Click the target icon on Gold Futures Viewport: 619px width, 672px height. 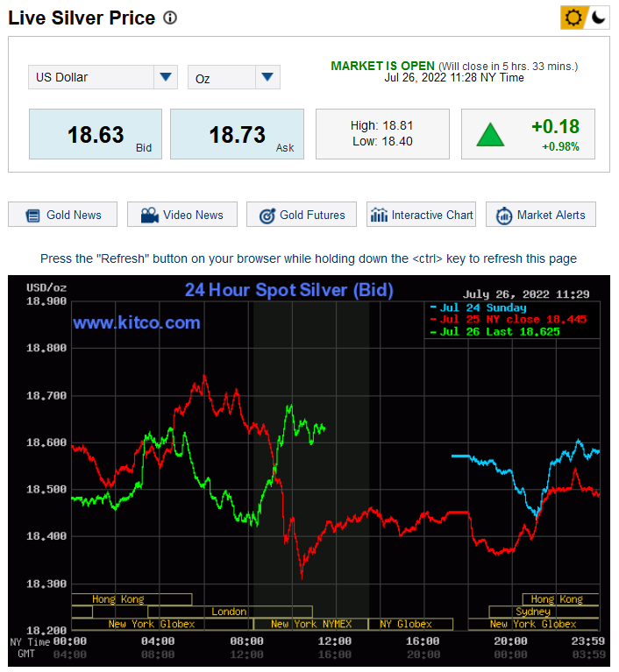pos(267,216)
